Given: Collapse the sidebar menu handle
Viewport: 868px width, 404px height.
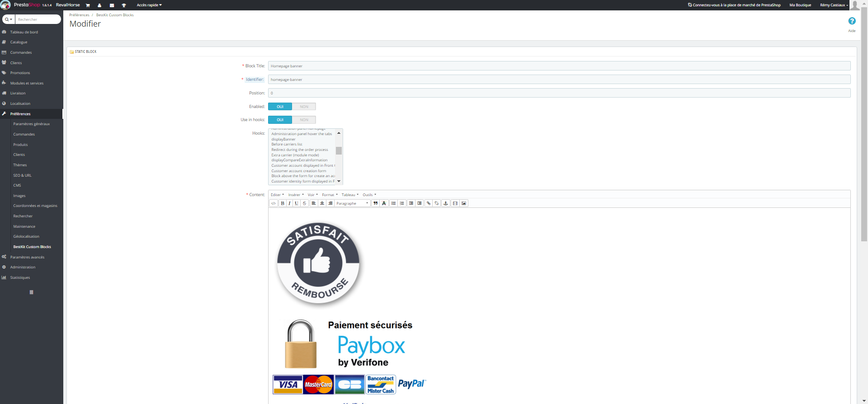Looking at the screenshot, I should pos(31,292).
